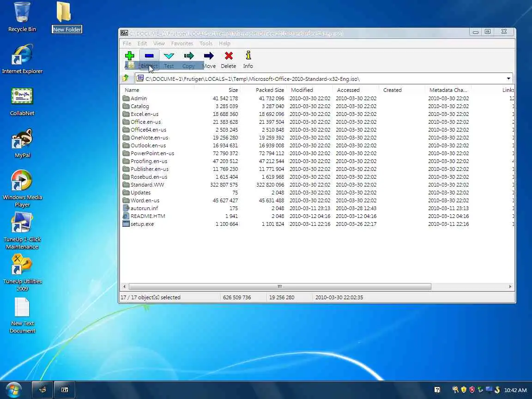
Task: Sort by the Created column header
Action: tap(392, 90)
